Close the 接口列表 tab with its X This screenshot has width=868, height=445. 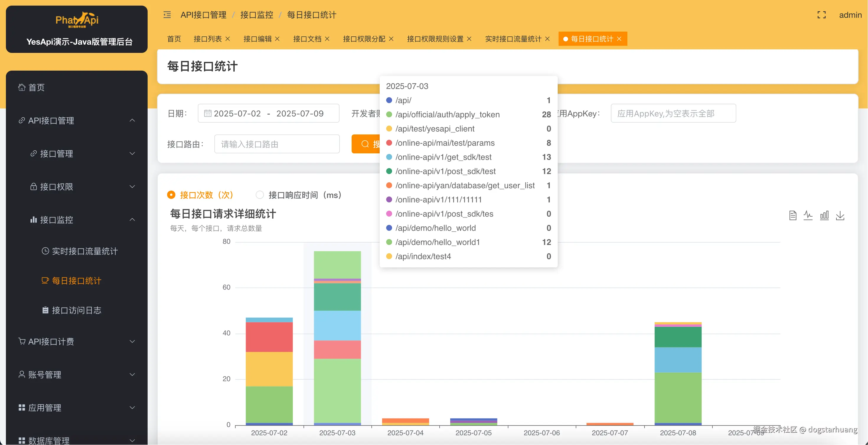[x=228, y=39]
